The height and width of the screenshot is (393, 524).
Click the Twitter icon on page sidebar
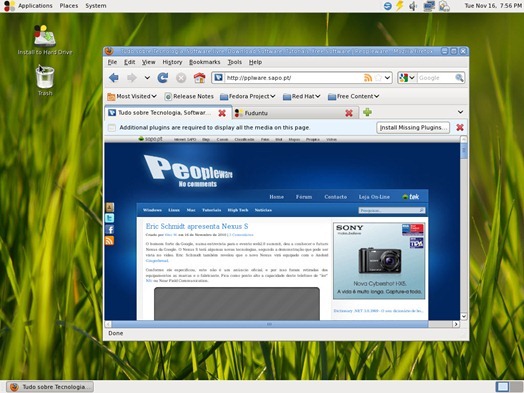(110, 218)
